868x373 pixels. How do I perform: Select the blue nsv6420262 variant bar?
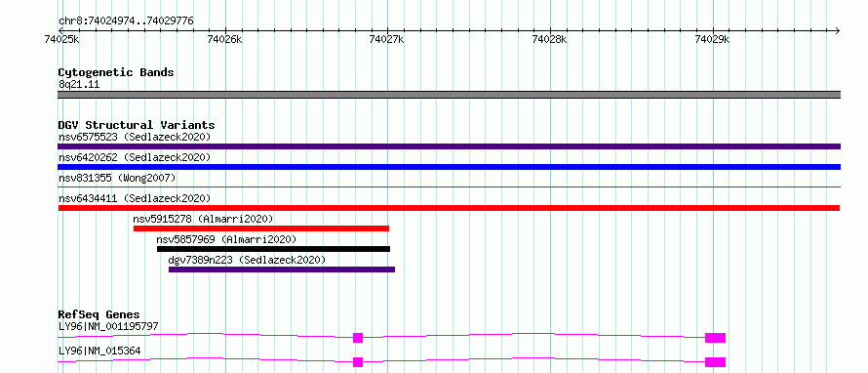(449, 167)
